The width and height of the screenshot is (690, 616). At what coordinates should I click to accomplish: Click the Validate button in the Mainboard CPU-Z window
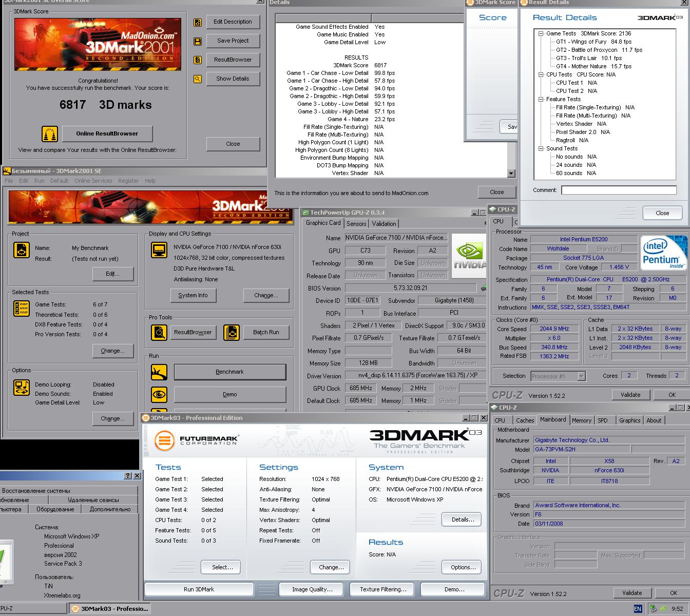tap(632, 593)
